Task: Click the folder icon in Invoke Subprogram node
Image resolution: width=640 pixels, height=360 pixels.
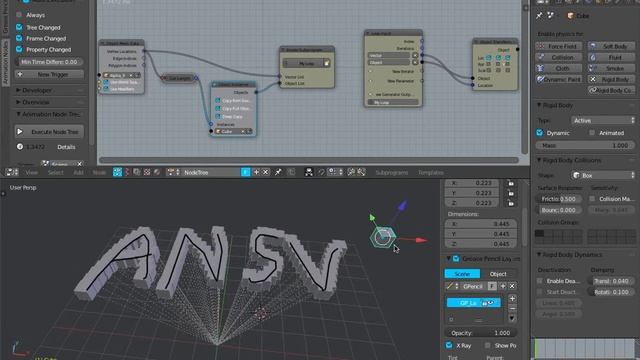Action: 327,63
